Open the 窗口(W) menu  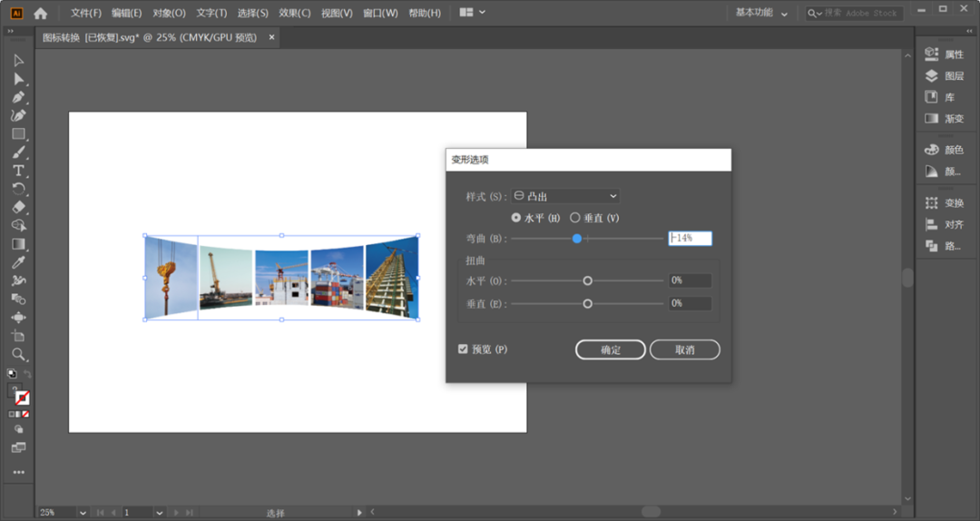[x=380, y=13]
